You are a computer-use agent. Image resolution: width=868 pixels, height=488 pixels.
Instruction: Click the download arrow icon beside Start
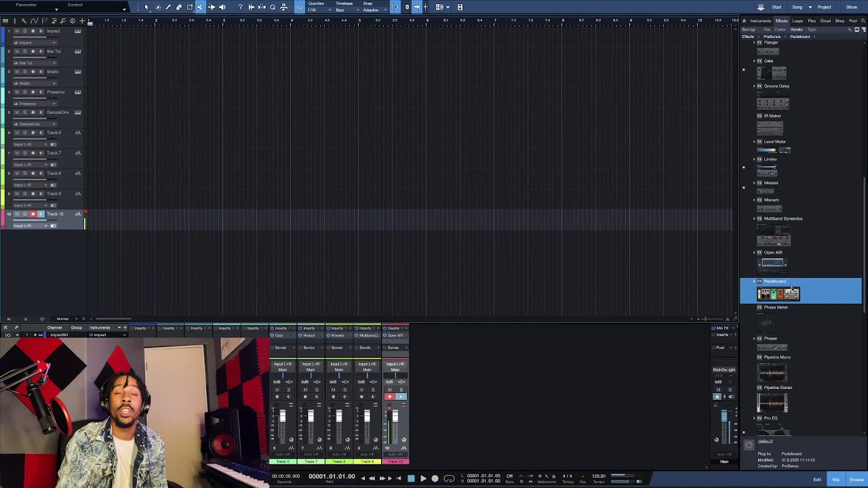(761, 7)
